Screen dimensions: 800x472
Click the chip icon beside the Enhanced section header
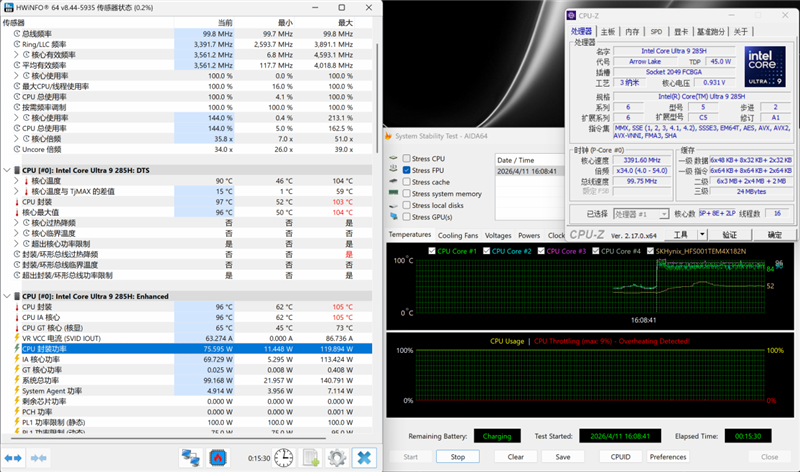(17, 296)
